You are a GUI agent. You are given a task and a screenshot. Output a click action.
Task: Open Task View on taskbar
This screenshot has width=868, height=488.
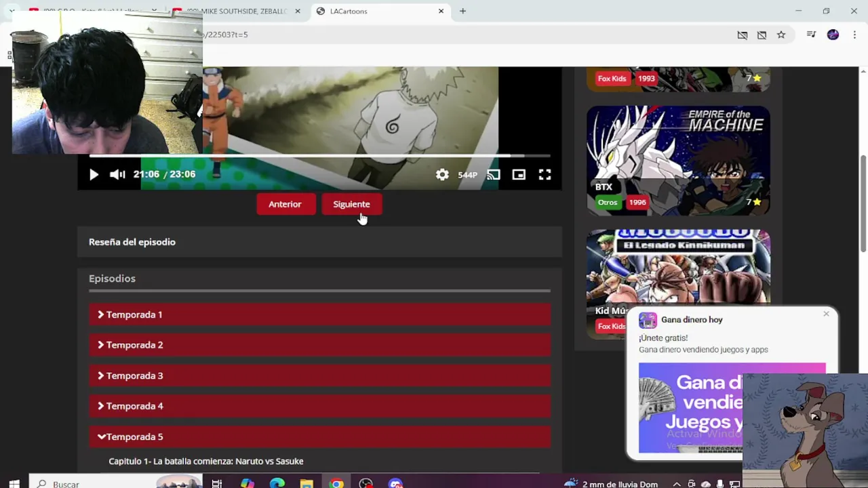tap(217, 484)
